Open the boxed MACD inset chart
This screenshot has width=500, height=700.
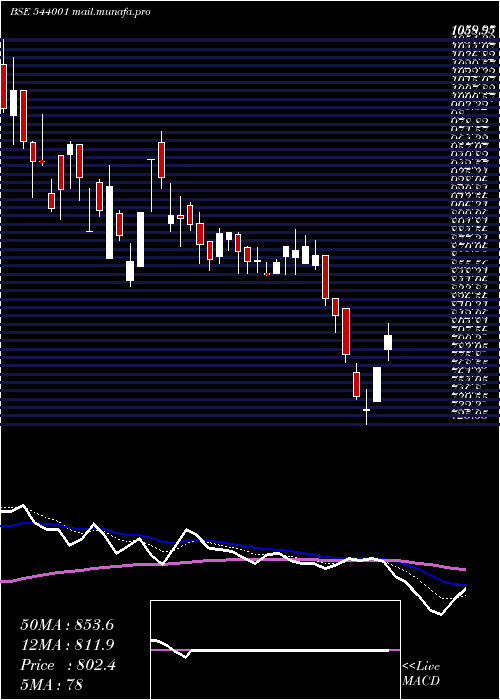275,650
